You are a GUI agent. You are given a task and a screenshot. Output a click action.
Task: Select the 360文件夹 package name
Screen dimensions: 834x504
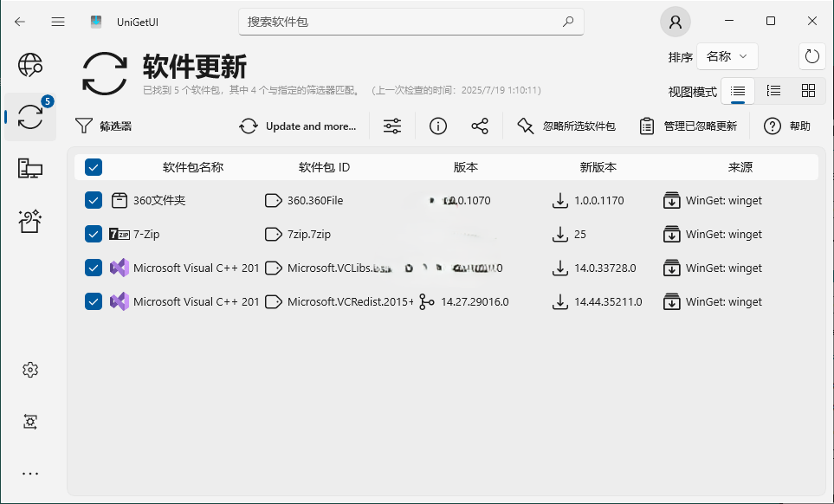(159, 200)
